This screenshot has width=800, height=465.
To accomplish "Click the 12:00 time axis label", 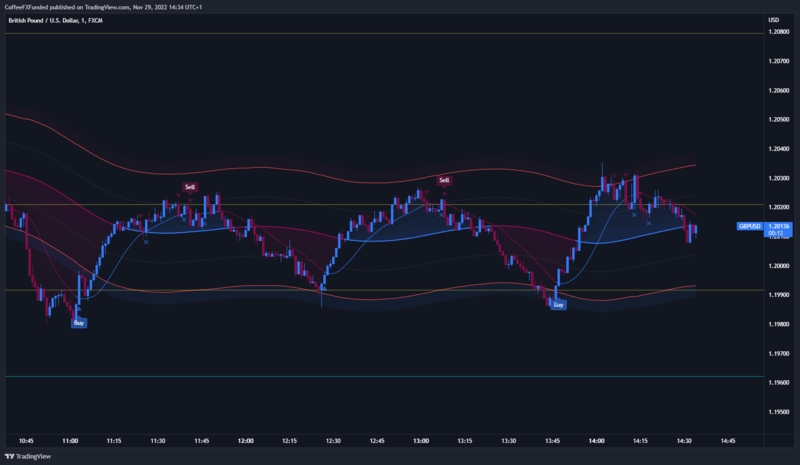I will pos(245,441).
